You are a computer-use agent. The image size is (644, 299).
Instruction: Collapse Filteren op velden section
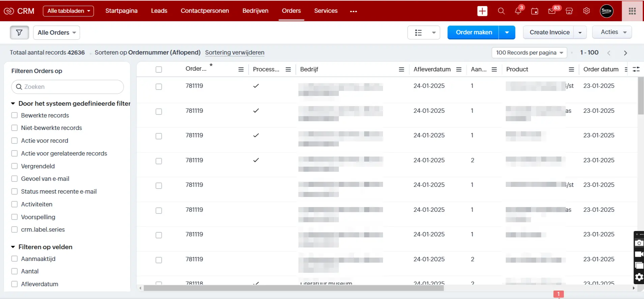[13, 247]
